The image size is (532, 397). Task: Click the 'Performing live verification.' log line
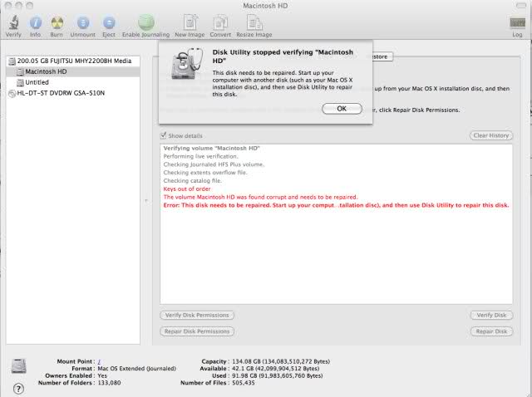200,156
